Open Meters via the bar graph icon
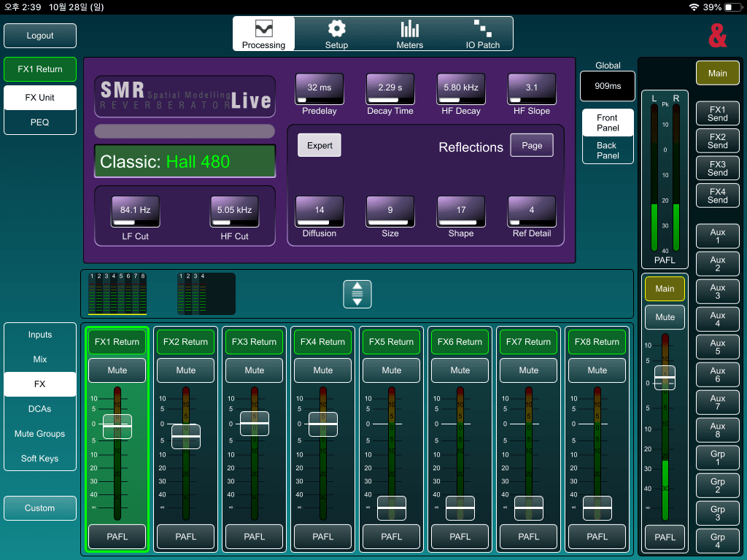747x560 pixels. (409, 34)
